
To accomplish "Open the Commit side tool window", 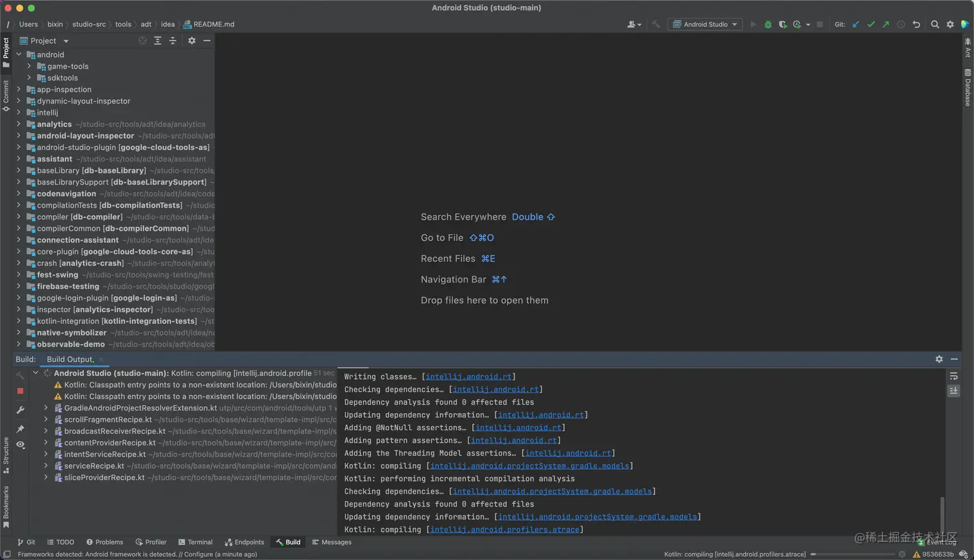I will [6, 95].
